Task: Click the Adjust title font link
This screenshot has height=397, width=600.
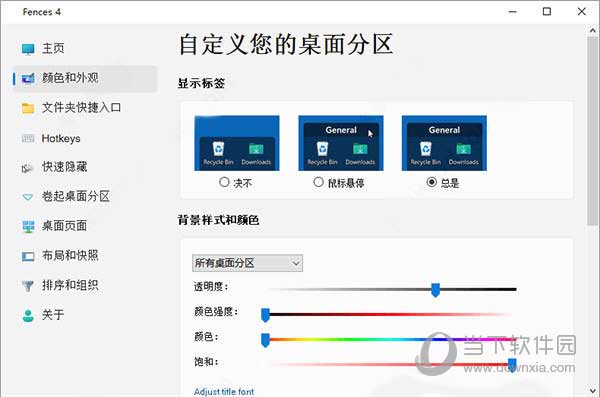Action: pos(224,392)
